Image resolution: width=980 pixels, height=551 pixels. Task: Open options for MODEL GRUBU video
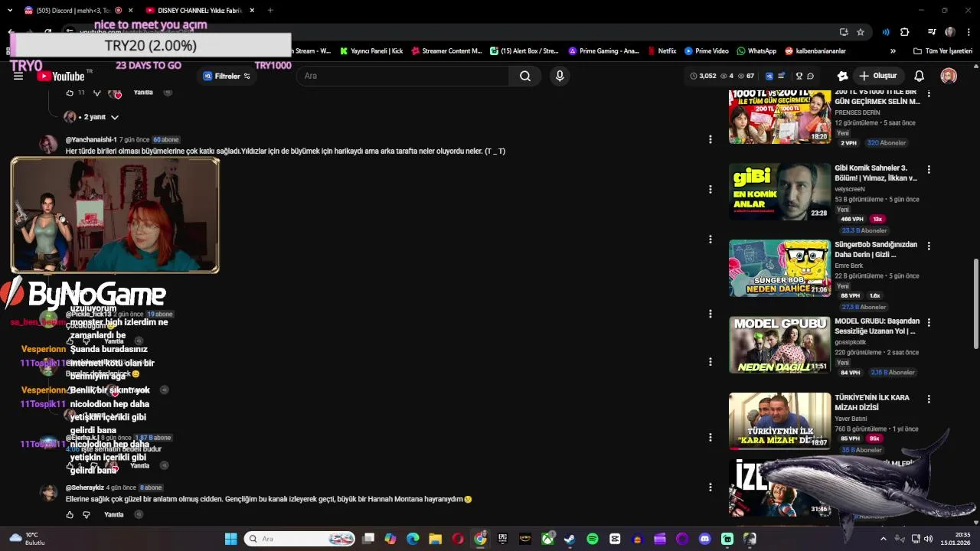[929, 323]
